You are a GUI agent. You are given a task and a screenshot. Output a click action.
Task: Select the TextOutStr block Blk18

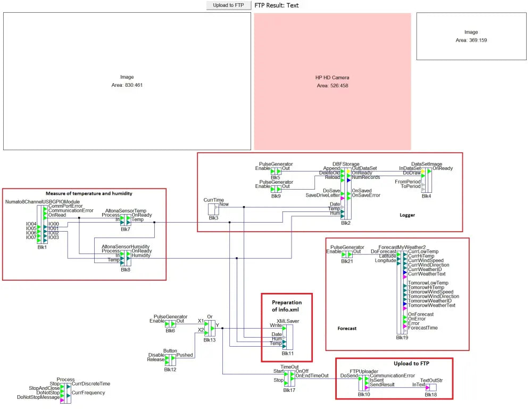click(x=430, y=387)
